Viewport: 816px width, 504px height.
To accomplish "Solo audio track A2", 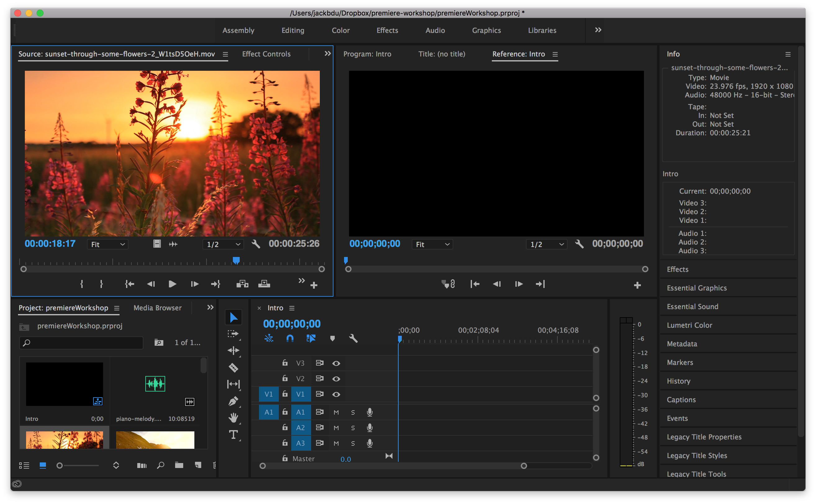I will tap(353, 428).
